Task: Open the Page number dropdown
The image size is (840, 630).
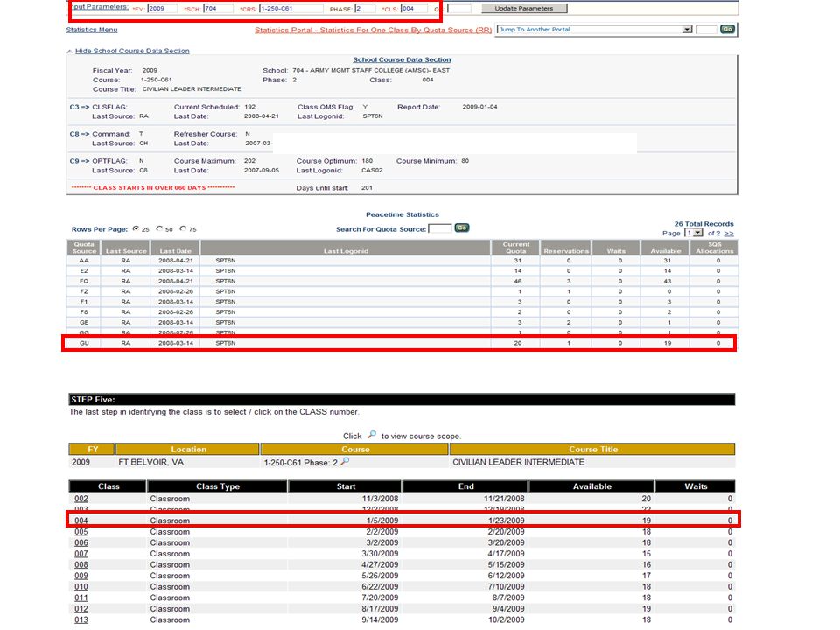Action: click(694, 233)
